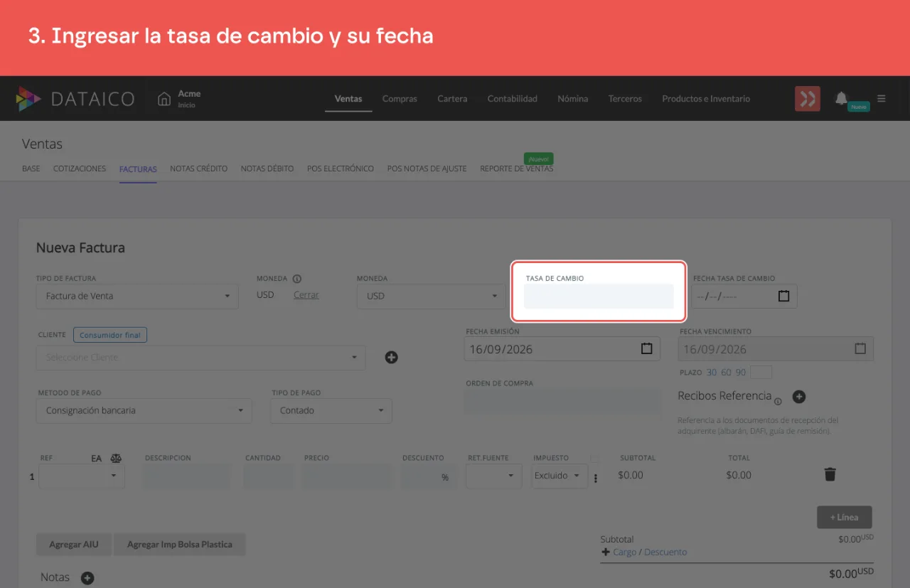This screenshot has width=910, height=588.
Task: Open line 1 three-dot options
Action: point(596,478)
